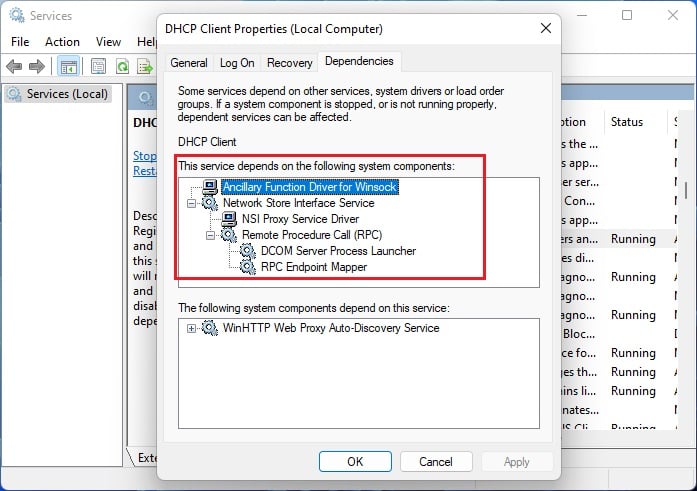Switch to the Log On tab
The width and height of the screenshot is (697, 491).
tap(237, 63)
